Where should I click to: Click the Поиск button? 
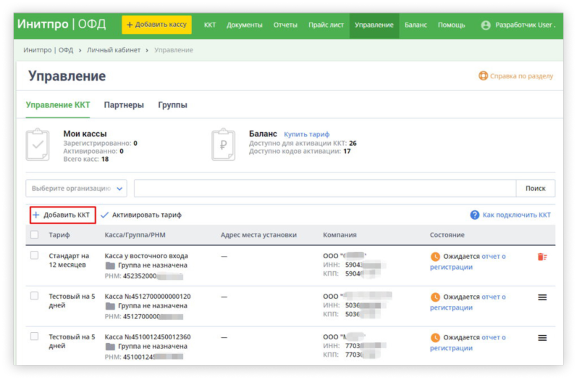pos(535,188)
